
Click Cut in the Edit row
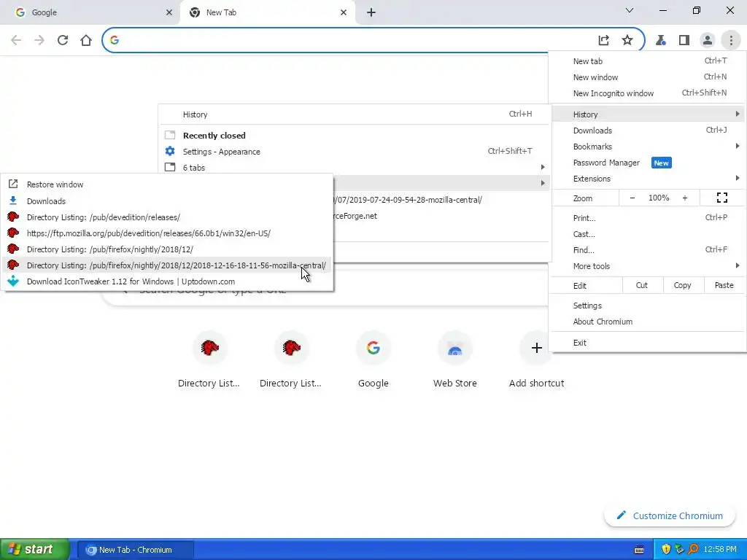coord(642,285)
